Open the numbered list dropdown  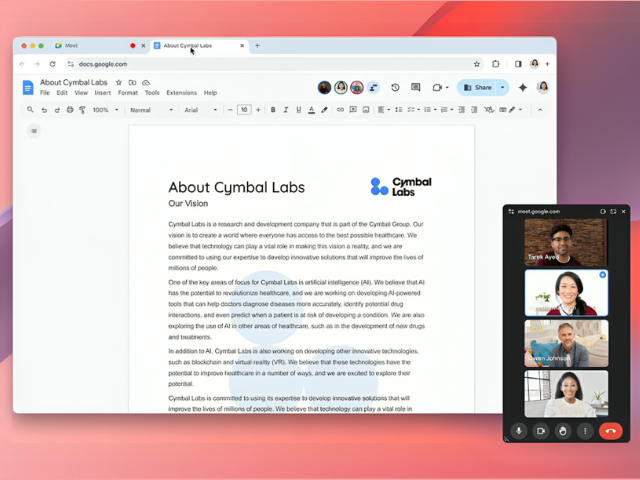(x=447, y=109)
